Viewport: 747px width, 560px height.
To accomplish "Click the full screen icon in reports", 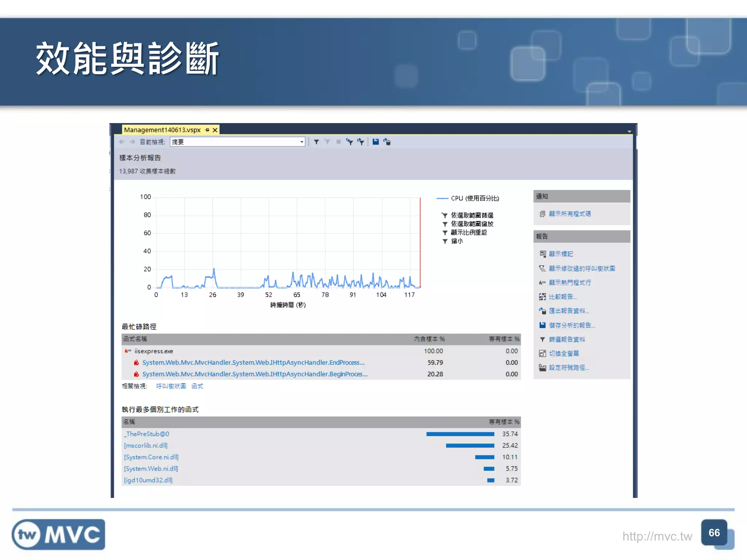I will point(543,353).
